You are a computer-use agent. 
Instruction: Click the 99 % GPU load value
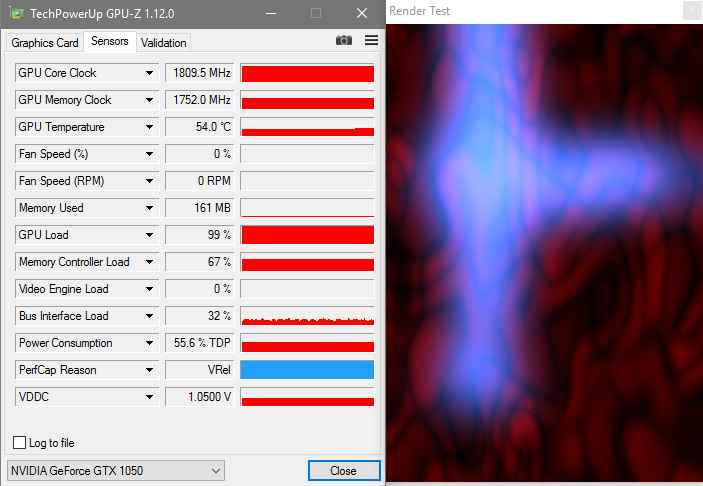tap(200, 234)
